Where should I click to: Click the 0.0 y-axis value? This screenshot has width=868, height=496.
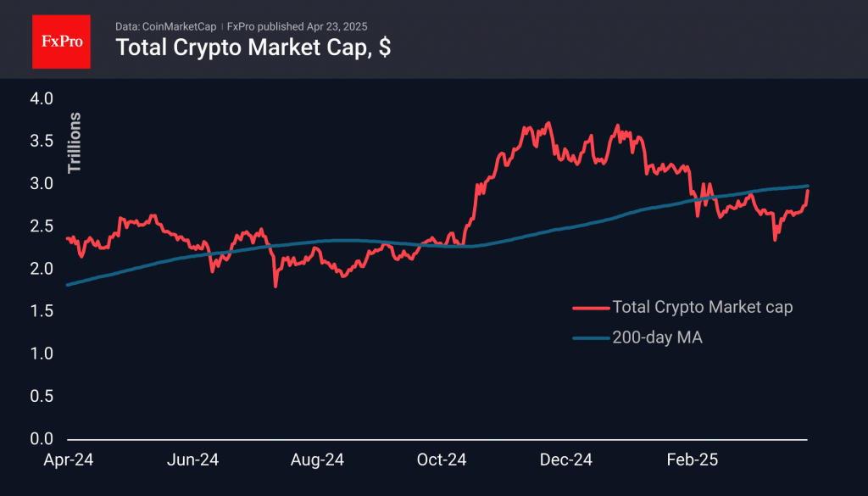coord(42,439)
